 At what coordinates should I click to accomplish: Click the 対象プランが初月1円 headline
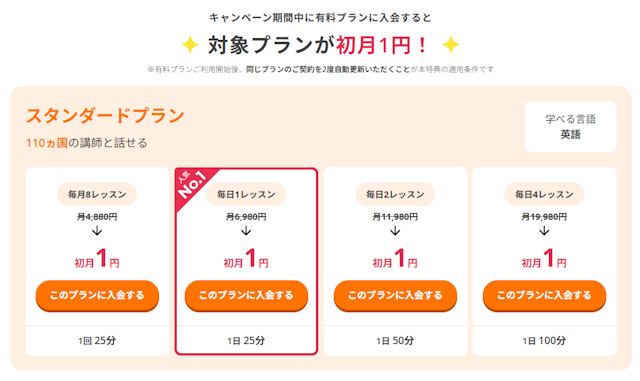pyautogui.click(x=318, y=45)
